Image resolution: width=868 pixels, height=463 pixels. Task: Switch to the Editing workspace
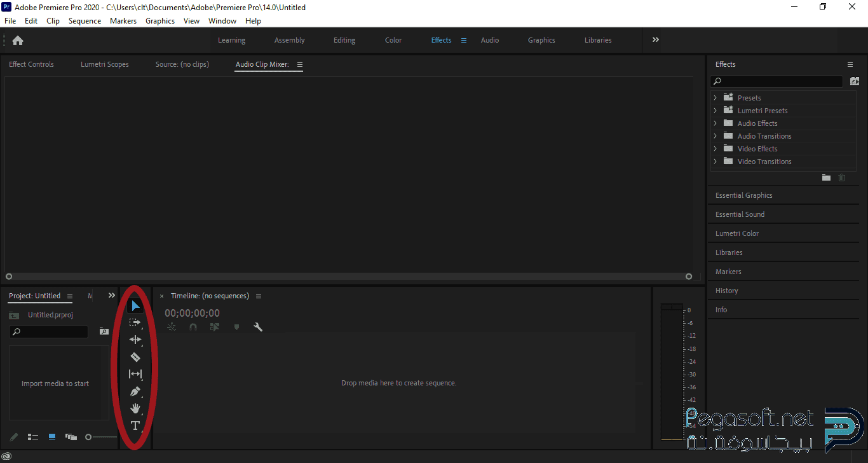point(344,40)
